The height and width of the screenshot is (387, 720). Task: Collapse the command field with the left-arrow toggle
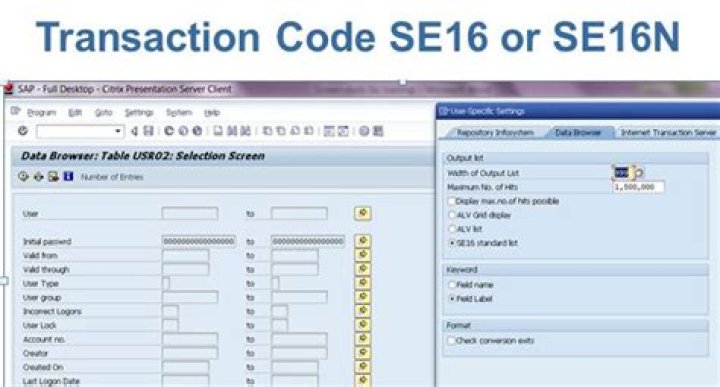coord(134,131)
